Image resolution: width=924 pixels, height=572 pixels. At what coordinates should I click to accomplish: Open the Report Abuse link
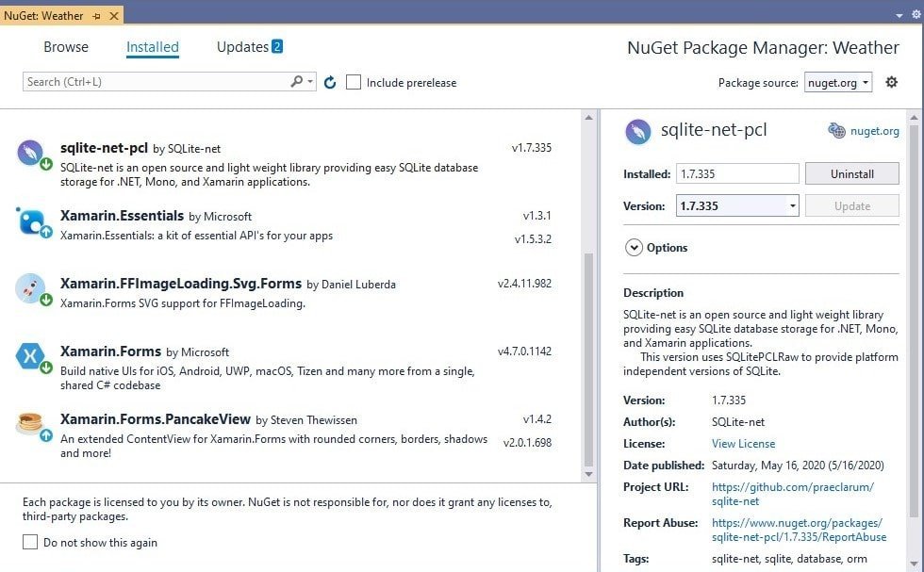(x=800, y=530)
